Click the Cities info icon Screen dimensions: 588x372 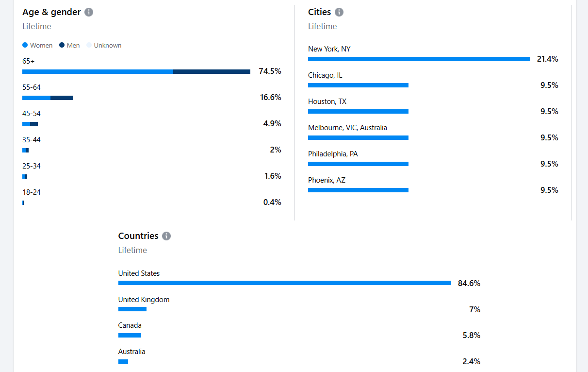(339, 12)
